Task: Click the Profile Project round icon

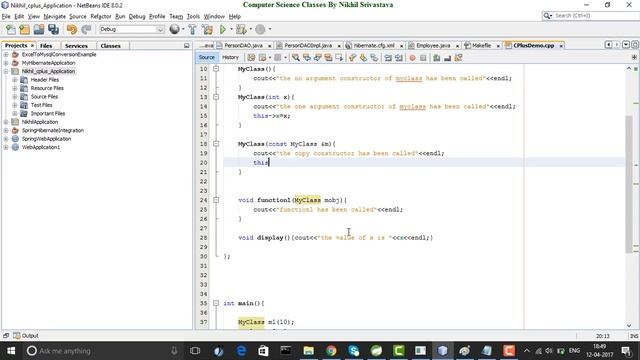Action: click(260, 29)
